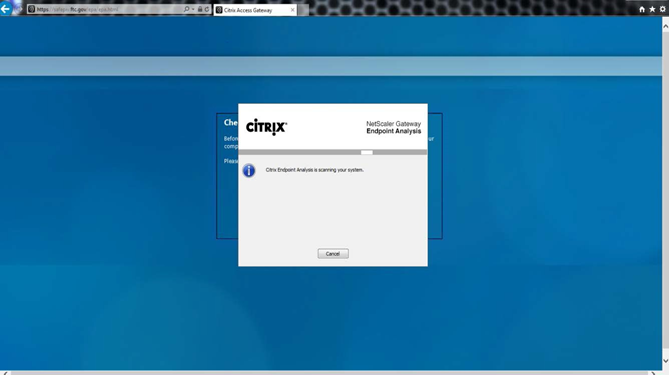
Task: Click the scan progress bar indicator
Action: click(366, 152)
